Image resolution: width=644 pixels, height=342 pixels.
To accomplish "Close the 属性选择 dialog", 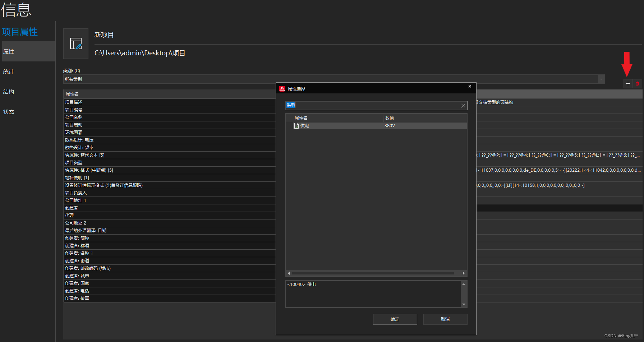I will (x=470, y=87).
